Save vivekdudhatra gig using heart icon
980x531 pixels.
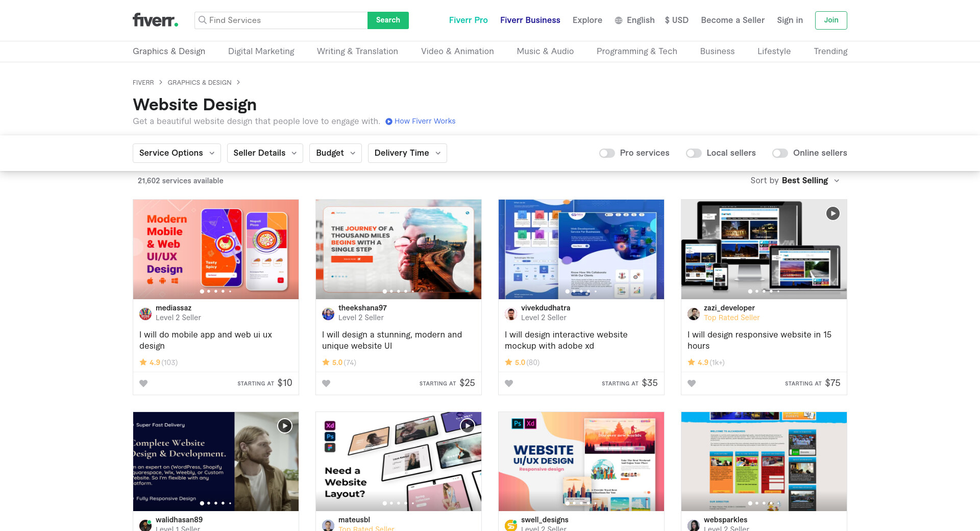509,383
